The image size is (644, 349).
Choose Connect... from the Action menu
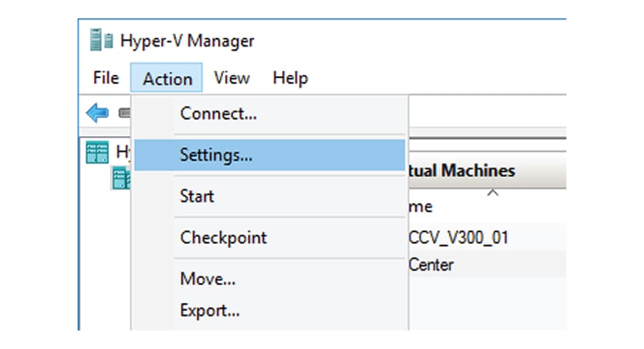[269, 114]
